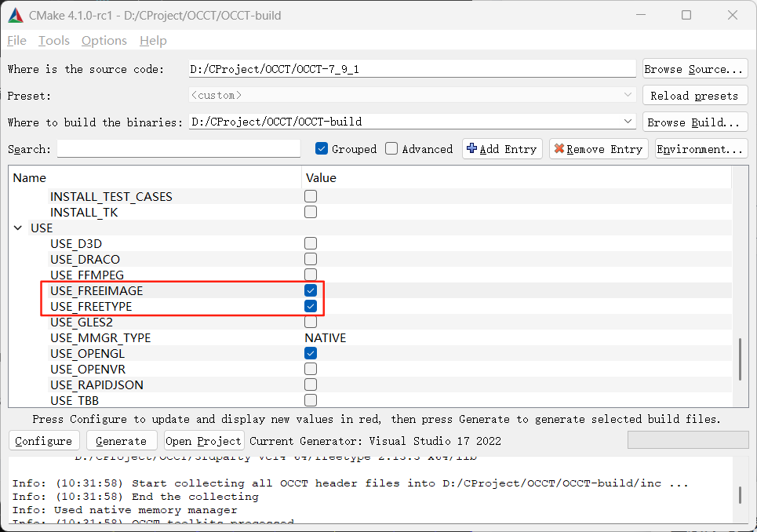Click the Remove Entry button label
The height and width of the screenshot is (532, 757).
coord(605,148)
